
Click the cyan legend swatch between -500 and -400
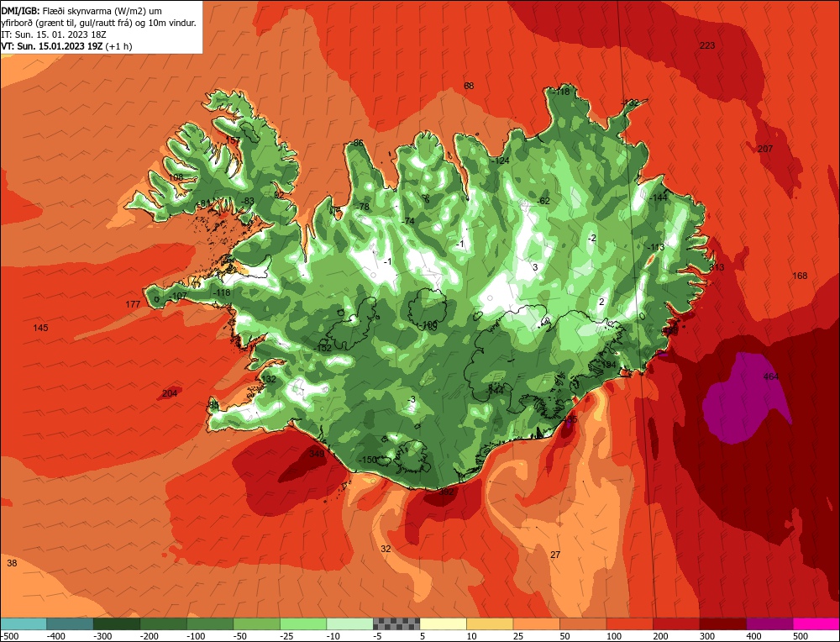pyautogui.click(x=24, y=624)
